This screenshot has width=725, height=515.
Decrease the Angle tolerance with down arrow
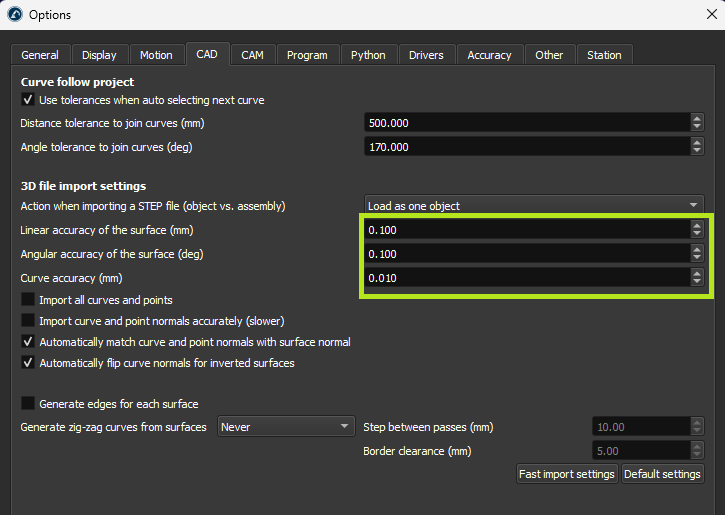click(697, 152)
